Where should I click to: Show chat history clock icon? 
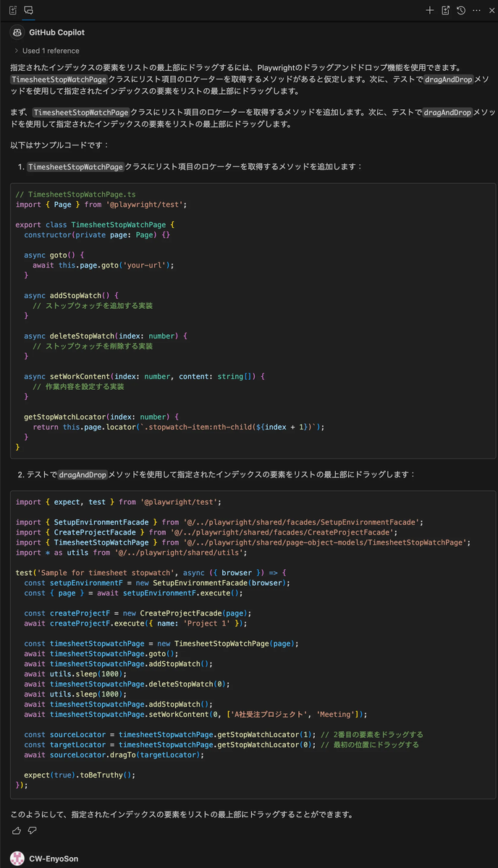click(461, 10)
